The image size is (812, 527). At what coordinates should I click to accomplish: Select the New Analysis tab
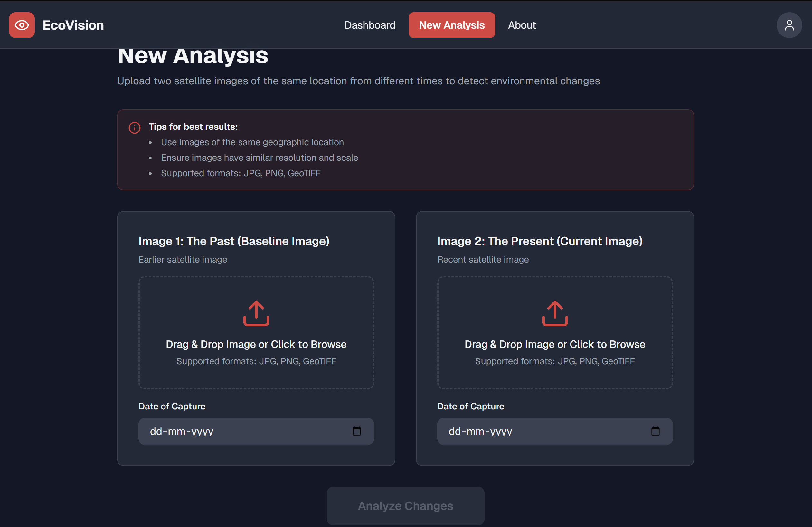point(451,25)
